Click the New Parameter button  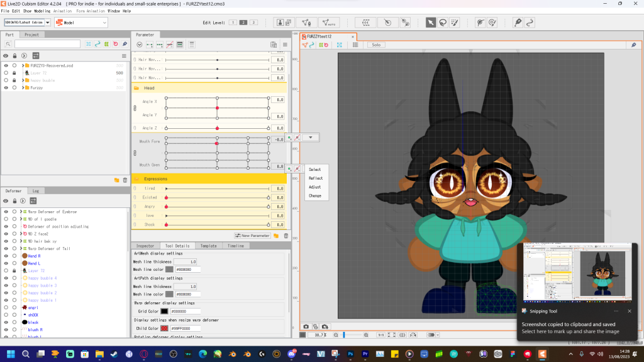pos(252,236)
